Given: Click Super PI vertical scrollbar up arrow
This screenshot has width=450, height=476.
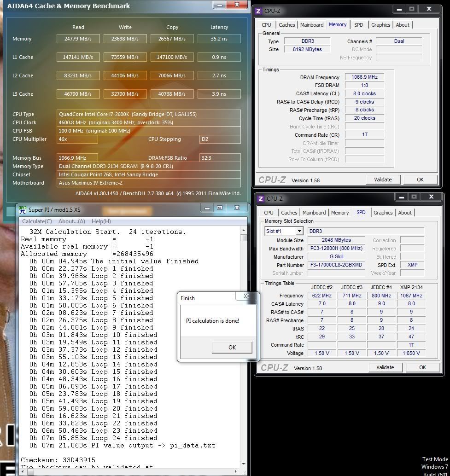Looking at the screenshot, I should click(x=244, y=230).
